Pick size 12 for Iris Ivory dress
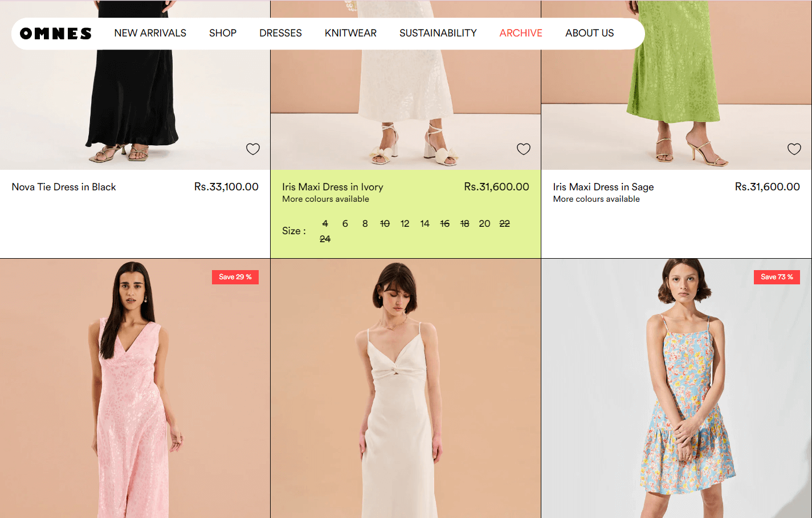The width and height of the screenshot is (812, 518). pos(405,224)
